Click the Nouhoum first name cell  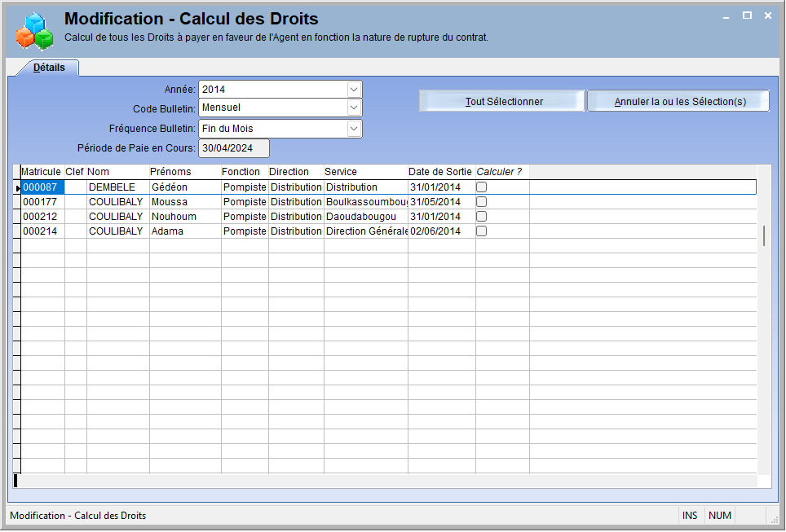tap(185, 217)
